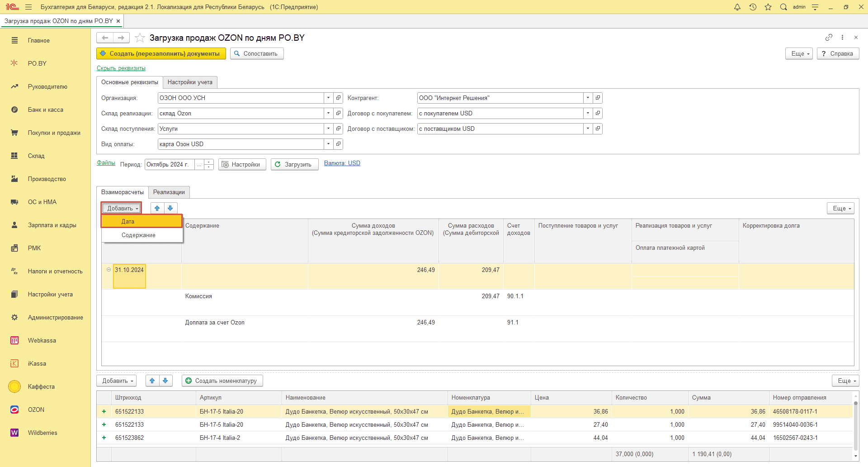Click Создать номенклатуру button
Viewport: 868px width, 467px height.
[x=222, y=381]
